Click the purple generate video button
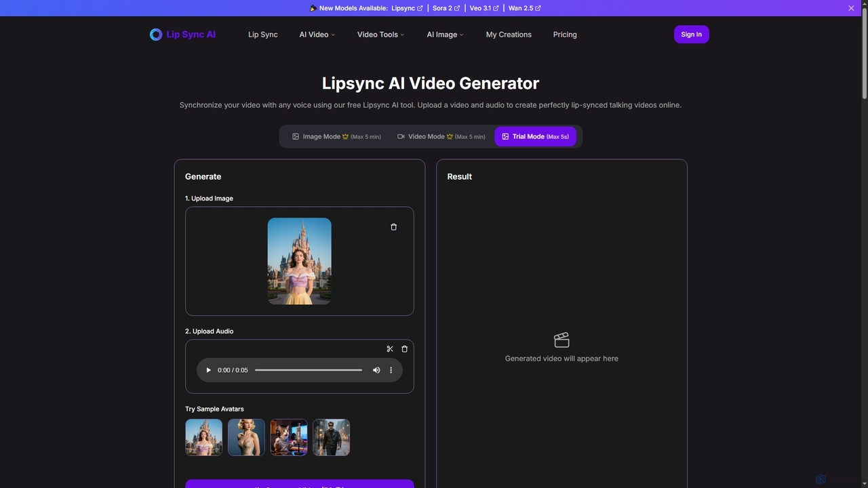Viewport: 868px width, 488px height. pyautogui.click(x=300, y=484)
